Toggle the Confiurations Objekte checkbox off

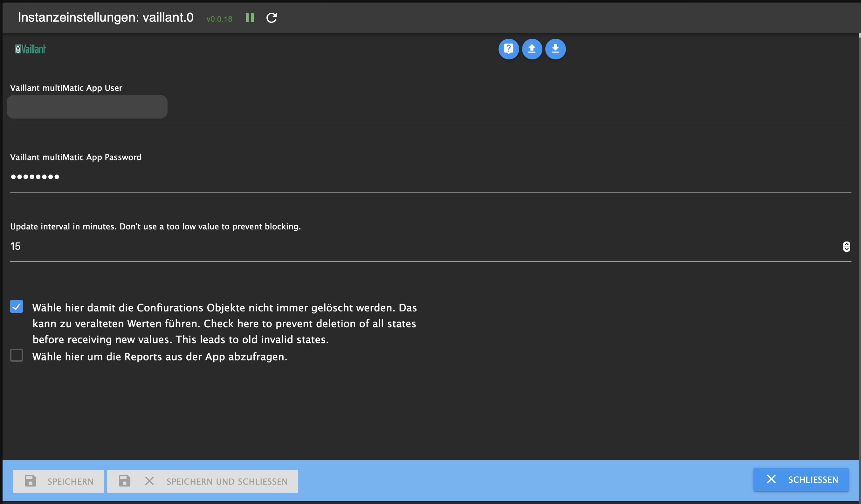point(17,306)
